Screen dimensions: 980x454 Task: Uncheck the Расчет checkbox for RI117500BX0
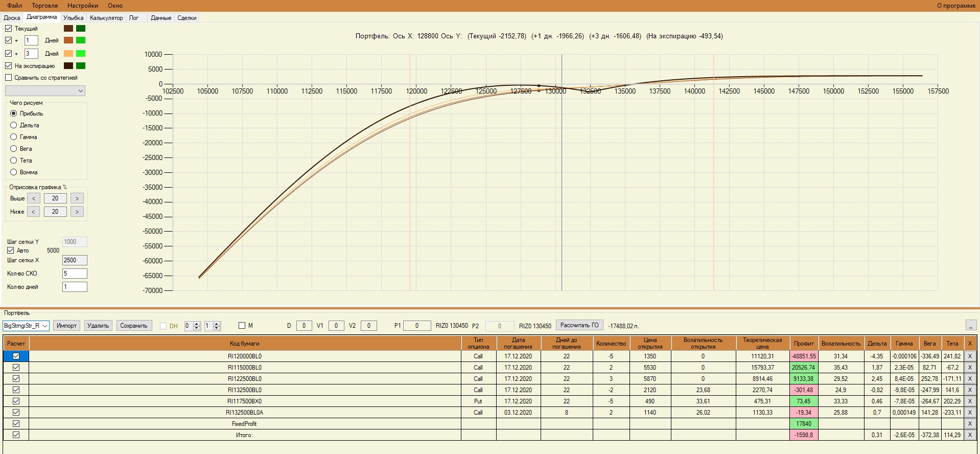(x=16, y=401)
